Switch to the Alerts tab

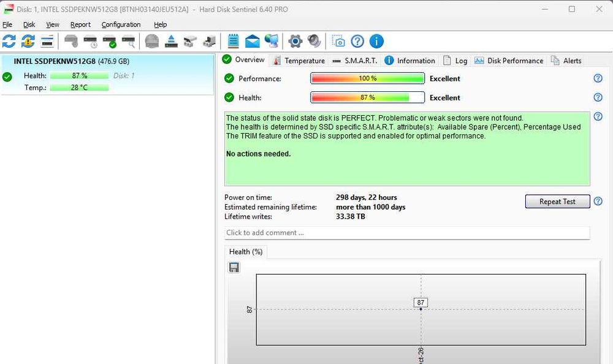[x=566, y=61]
